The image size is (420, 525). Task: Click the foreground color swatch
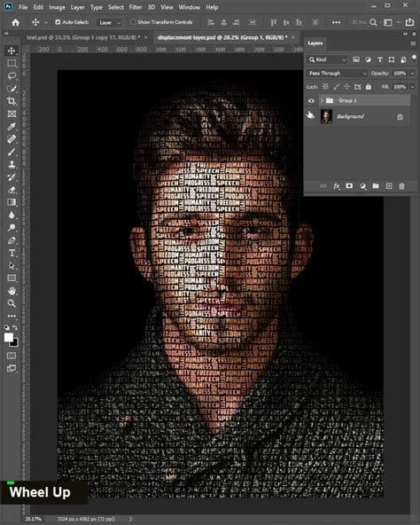(x=9, y=337)
